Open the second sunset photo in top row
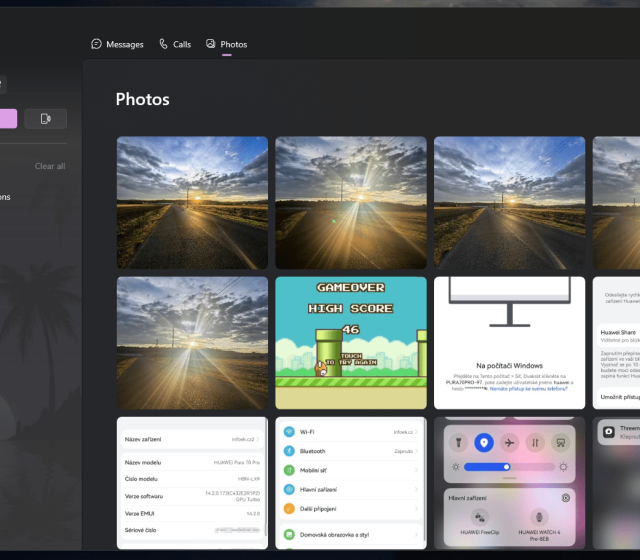The width and height of the screenshot is (640, 560). [351, 203]
